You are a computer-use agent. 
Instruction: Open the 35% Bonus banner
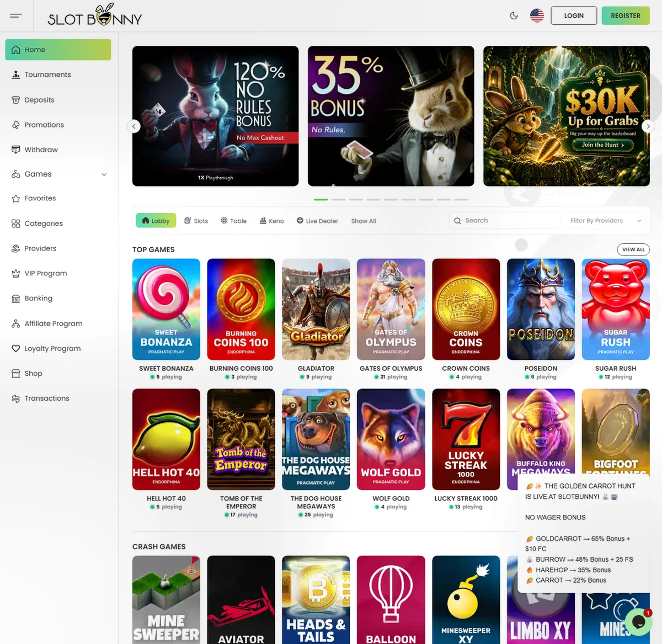(391, 116)
